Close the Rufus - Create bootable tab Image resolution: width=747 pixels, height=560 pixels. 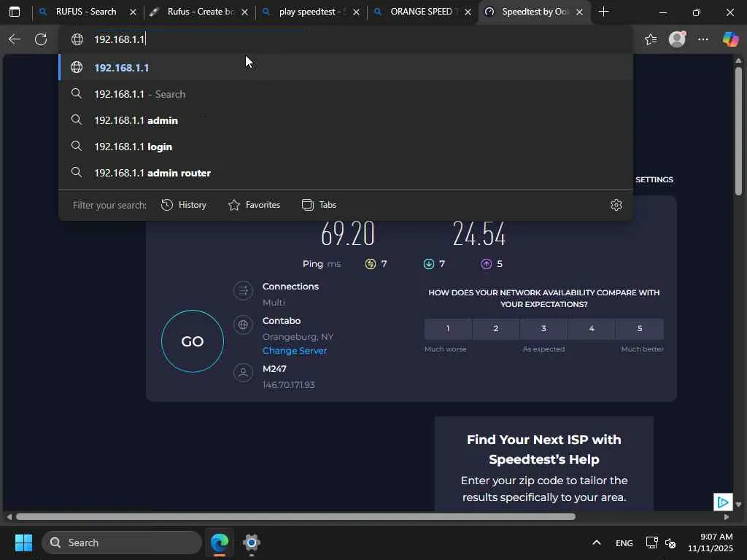(x=245, y=12)
